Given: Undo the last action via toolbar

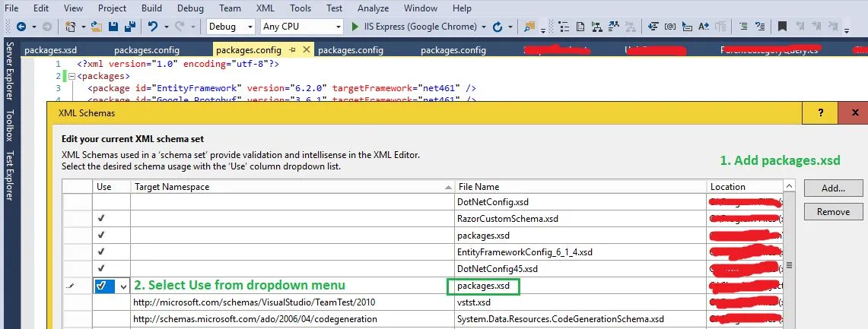Looking at the screenshot, I should point(153,27).
